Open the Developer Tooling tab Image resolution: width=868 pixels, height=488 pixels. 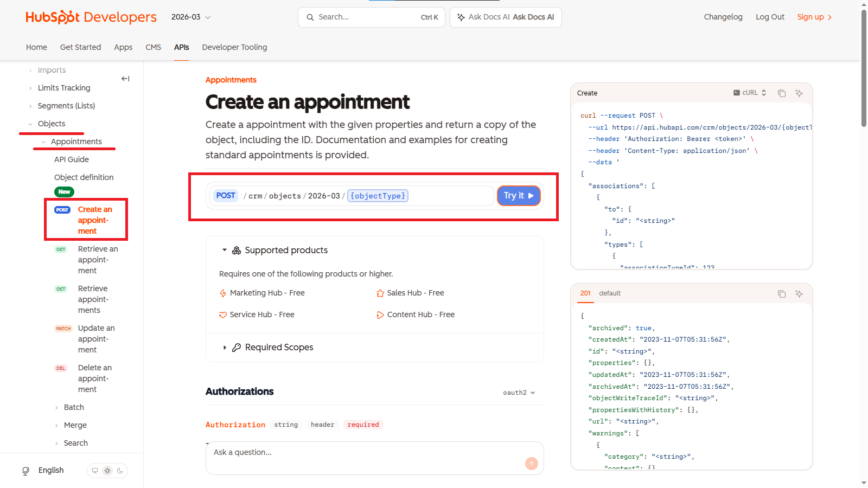(x=234, y=47)
